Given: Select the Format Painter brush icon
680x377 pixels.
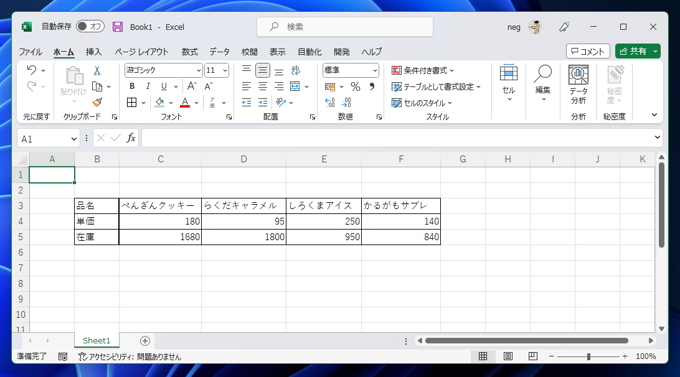Looking at the screenshot, I should click(x=97, y=103).
